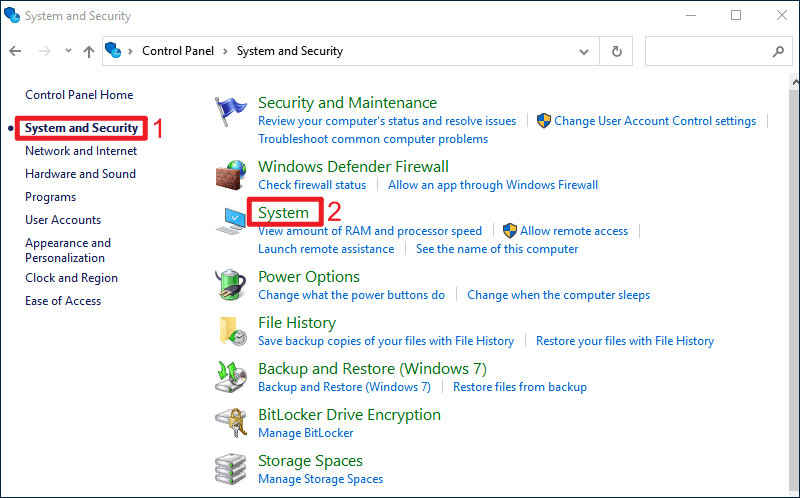Image resolution: width=800 pixels, height=498 pixels.
Task: Go back with the left arrow button
Action: 15,51
